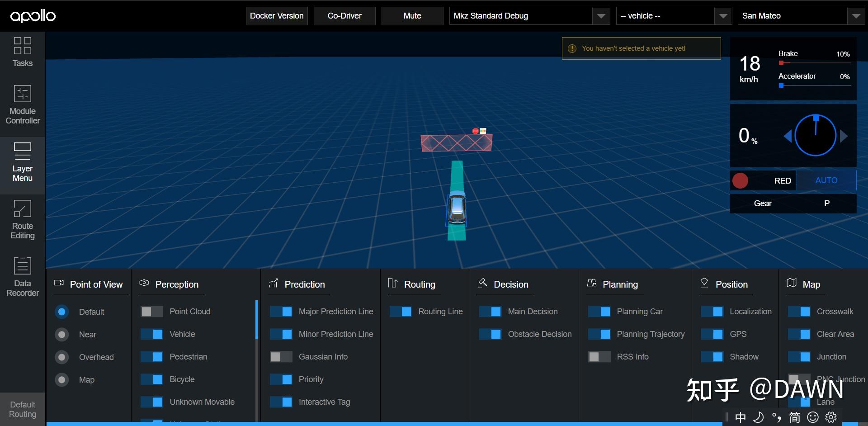Disable the Routing Line toggle
868x426 pixels.
[401, 312]
